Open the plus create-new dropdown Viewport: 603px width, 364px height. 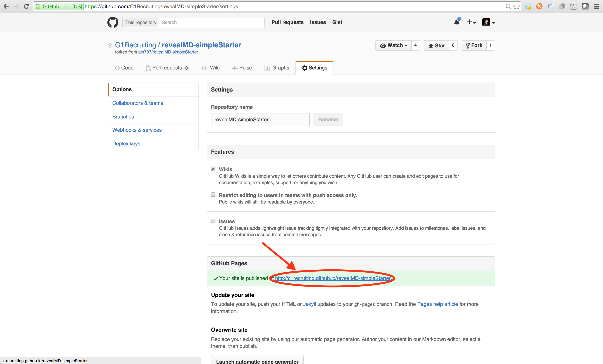point(471,22)
